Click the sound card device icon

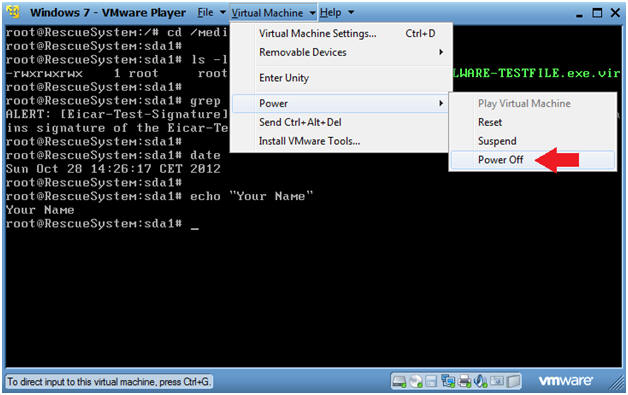[480, 381]
